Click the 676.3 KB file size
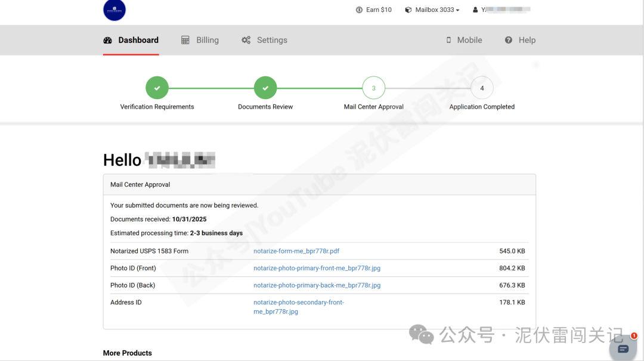This screenshot has height=361, width=644. pos(512,285)
